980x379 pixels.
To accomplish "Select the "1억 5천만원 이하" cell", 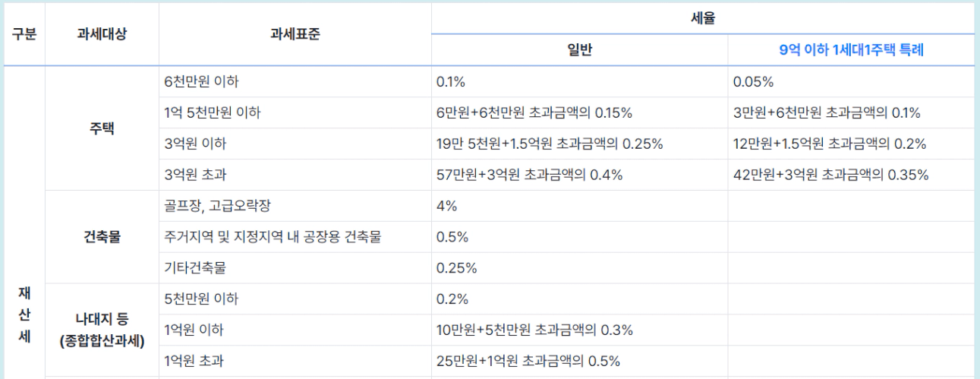I will point(213,112).
